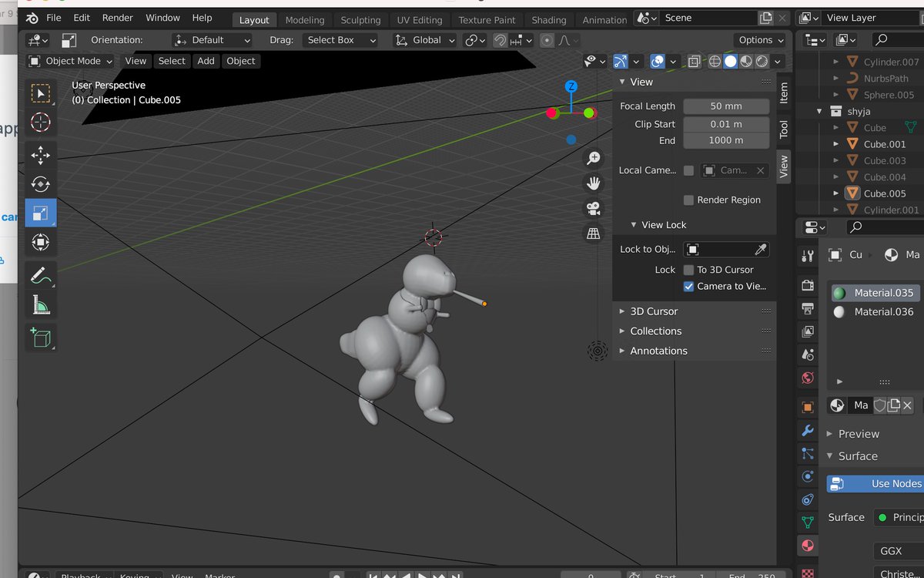Select the Add Cube tool
924x578 pixels.
pyautogui.click(x=40, y=337)
